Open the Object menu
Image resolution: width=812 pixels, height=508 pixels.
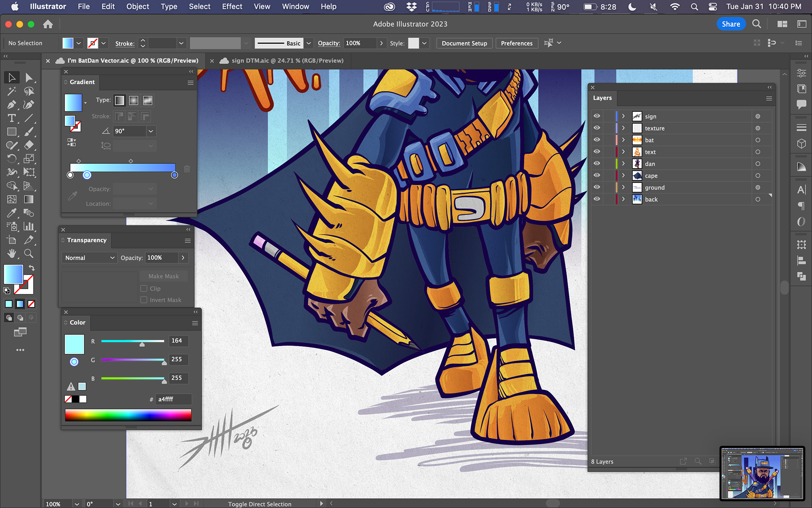point(137,6)
